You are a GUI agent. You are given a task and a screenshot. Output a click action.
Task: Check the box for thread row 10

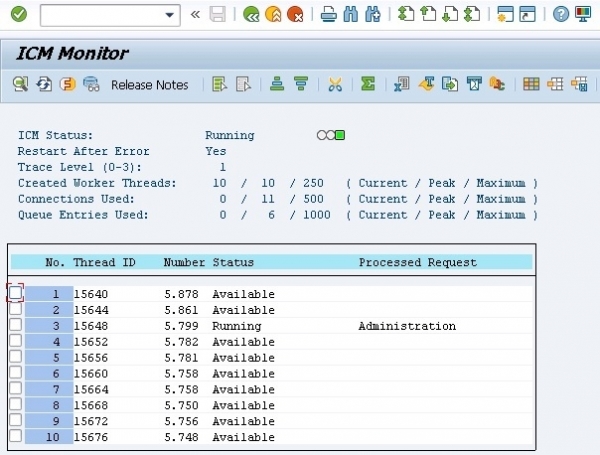pyautogui.click(x=15, y=437)
